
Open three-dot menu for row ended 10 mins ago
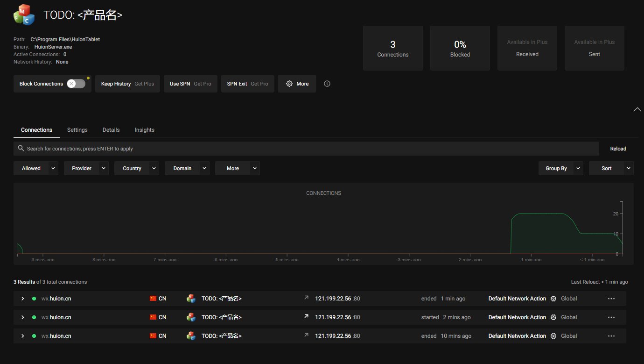coord(611,336)
